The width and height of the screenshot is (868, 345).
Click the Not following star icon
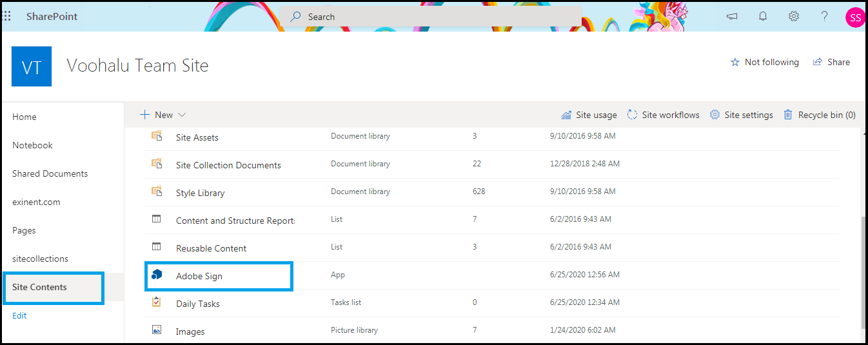(735, 63)
